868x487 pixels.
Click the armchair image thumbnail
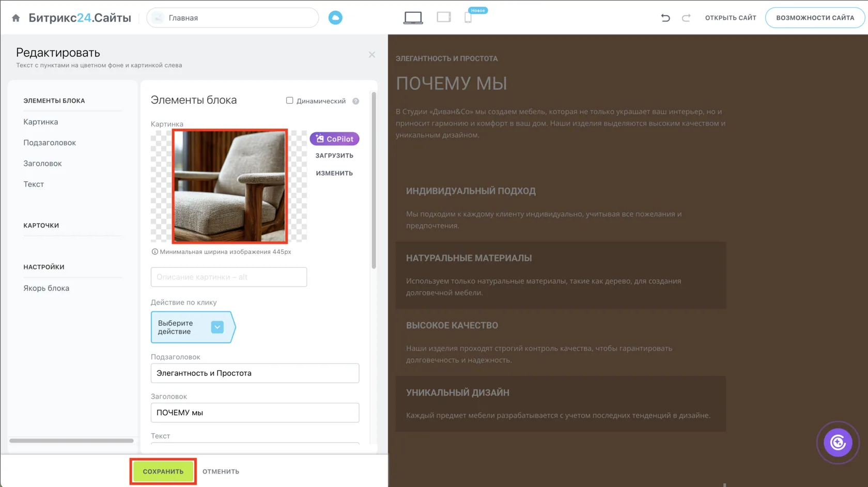230,186
